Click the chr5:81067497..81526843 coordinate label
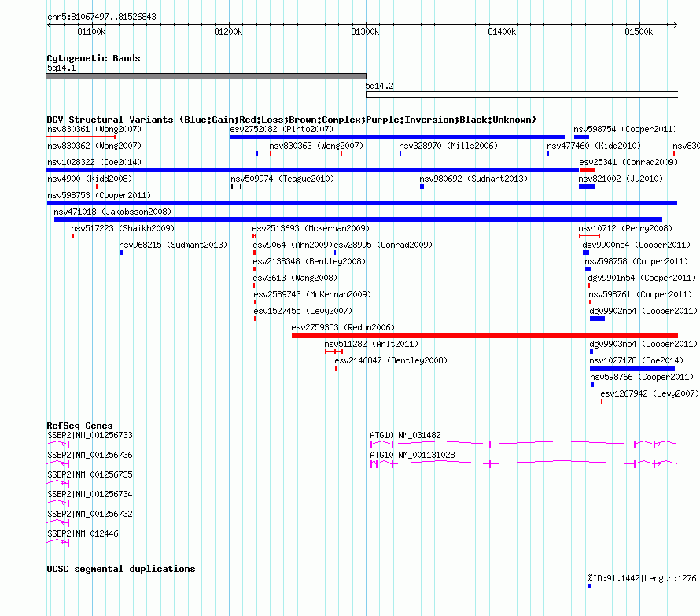Image resolution: width=700 pixels, height=616 pixels. click(101, 17)
